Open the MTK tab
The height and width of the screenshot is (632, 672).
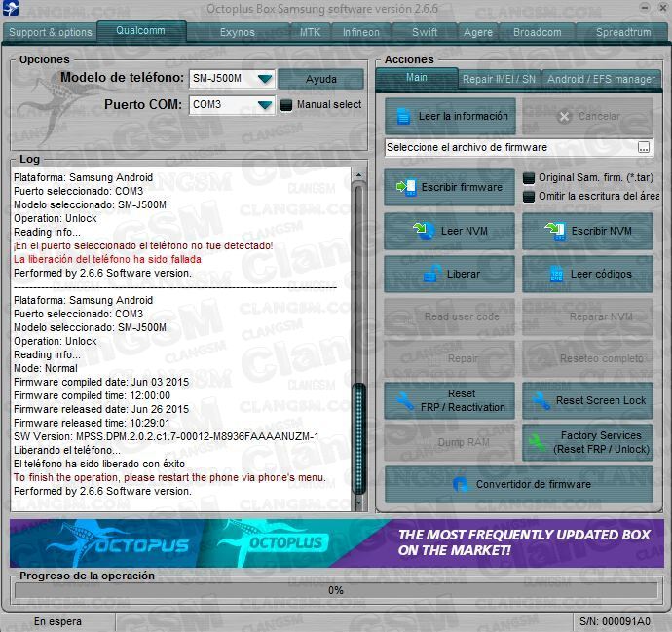pyautogui.click(x=310, y=32)
